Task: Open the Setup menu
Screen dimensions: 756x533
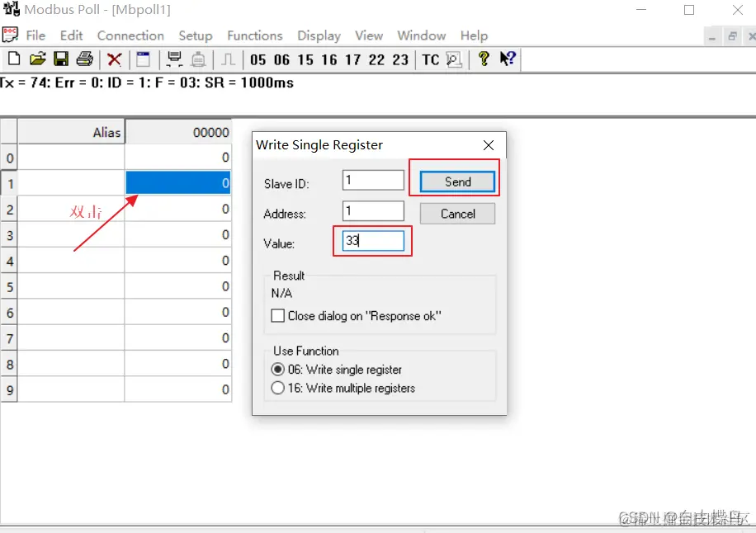Action: 196,35
